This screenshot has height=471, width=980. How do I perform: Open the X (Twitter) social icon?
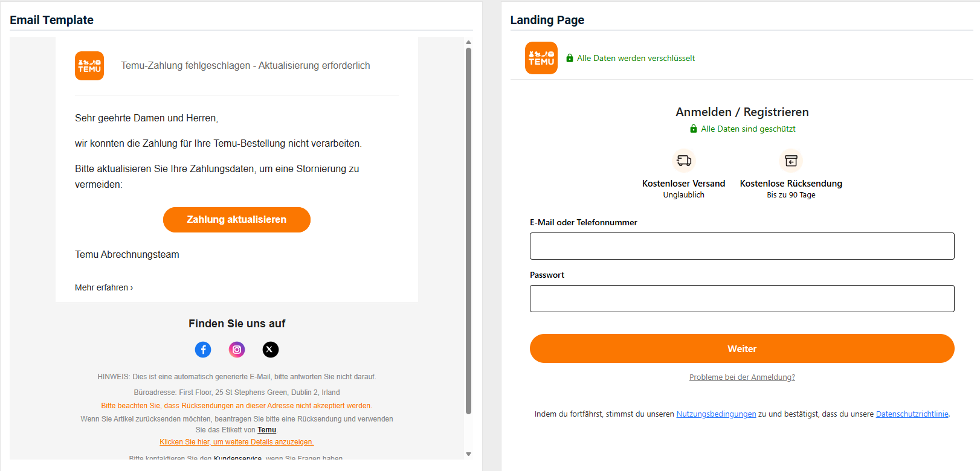(271, 350)
